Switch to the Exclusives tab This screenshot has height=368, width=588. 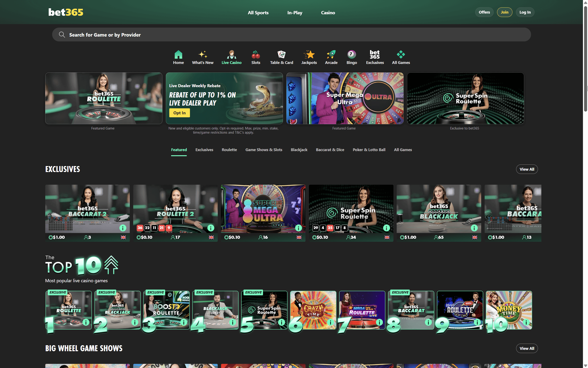[204, 150]
